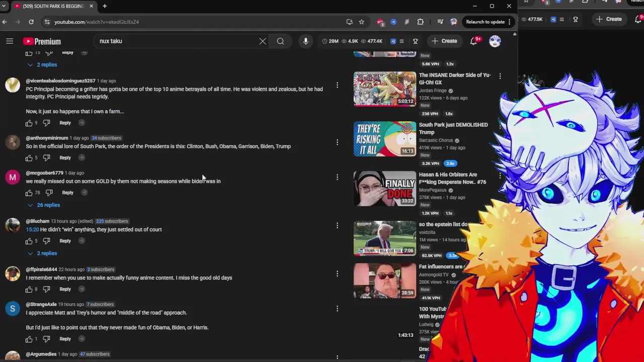Image resolution: width=644 pixels, height=362 pixels.
Task: Jump to timestamp 15:20 in Blucham's comment
Action: click(x=32, y=229)
